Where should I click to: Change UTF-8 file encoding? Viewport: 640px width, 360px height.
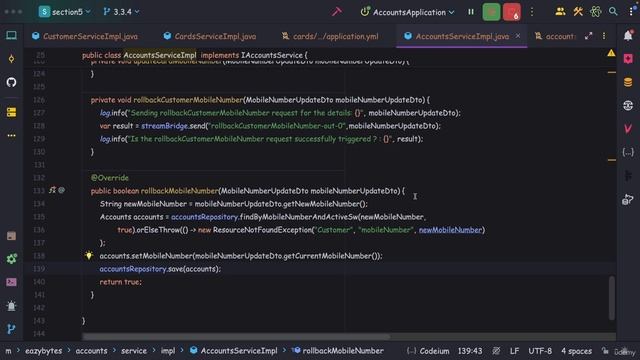pyautogui.click(x=540, y=351)
